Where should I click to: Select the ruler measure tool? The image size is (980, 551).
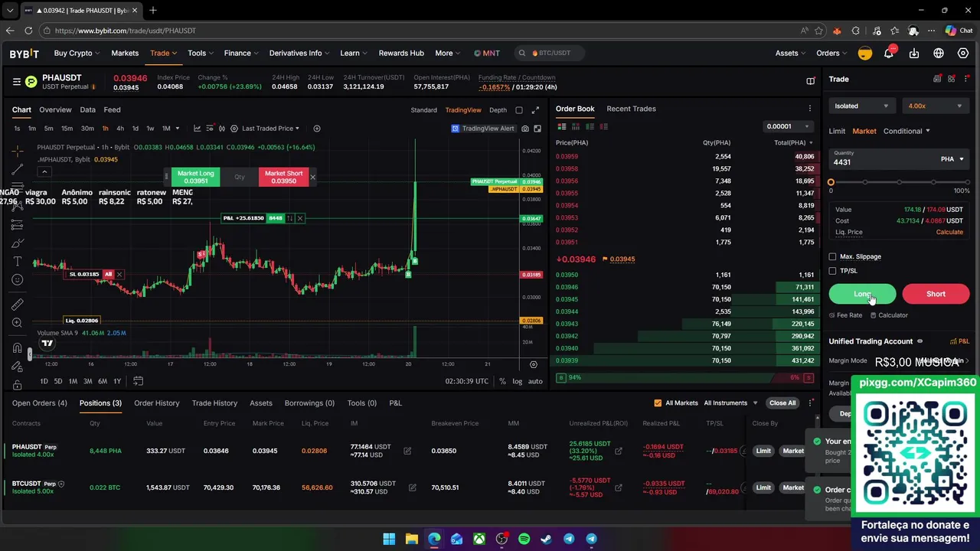[17, 305]
